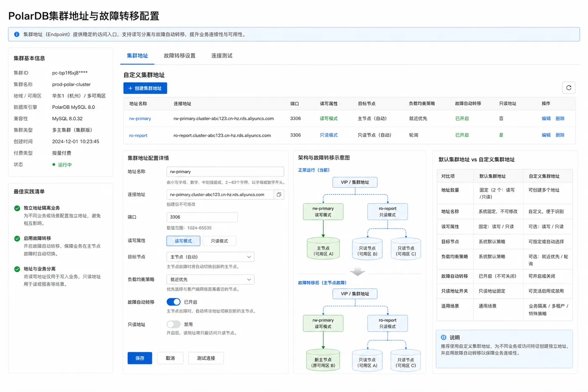Click 删除 in the ro-report row
Screen dimensions: 588x392
(x=560, y=135)
